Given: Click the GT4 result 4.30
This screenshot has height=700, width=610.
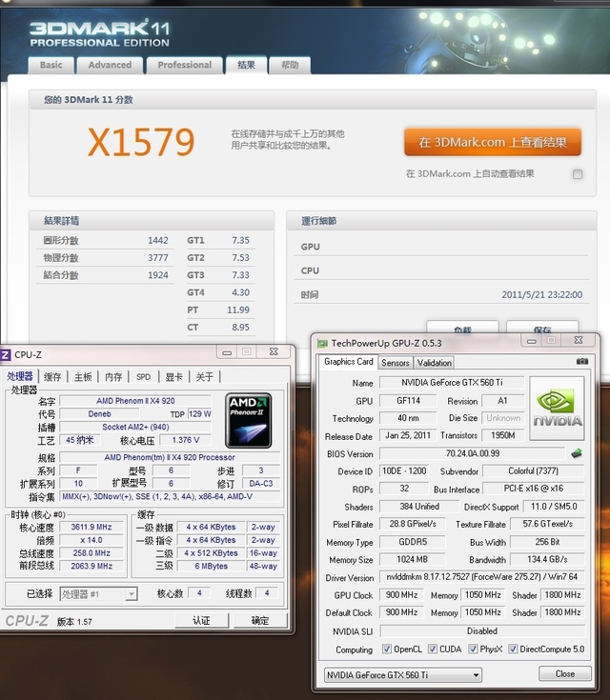Looking at the screenshot, I should tap(240, 293).
